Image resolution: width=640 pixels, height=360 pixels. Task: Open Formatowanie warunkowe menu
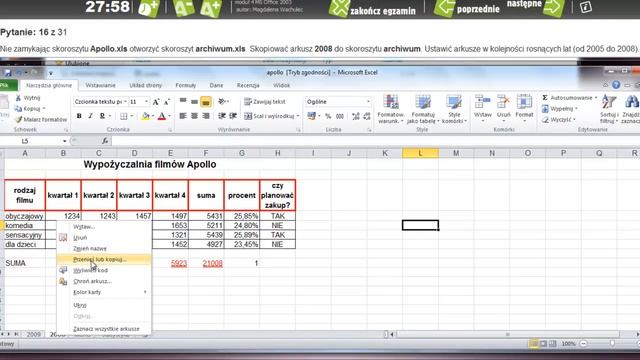pos(391,109)
